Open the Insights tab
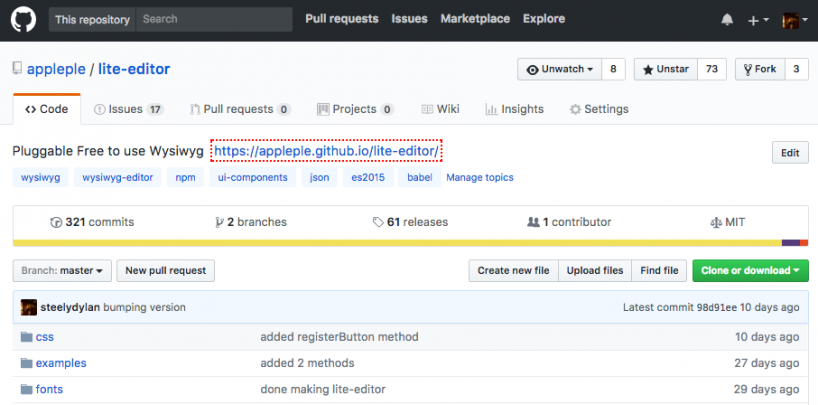Viewport: 818px width, 405px height. point(514,109)
